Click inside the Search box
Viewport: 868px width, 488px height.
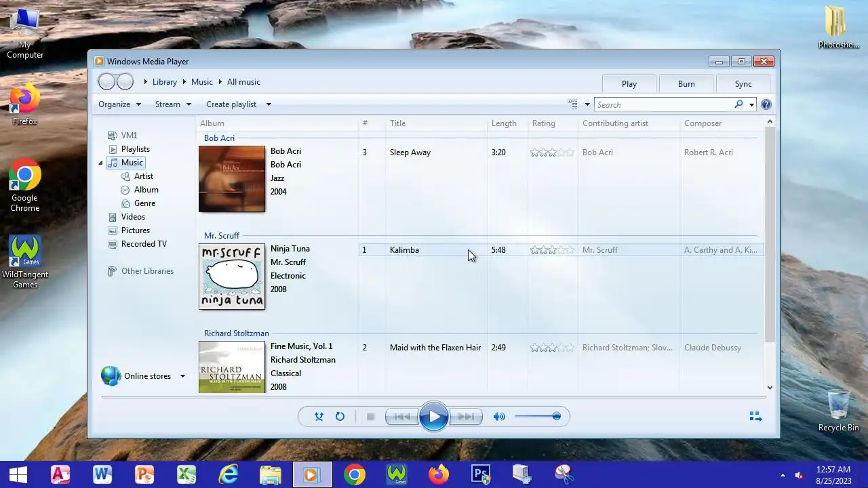663,104
